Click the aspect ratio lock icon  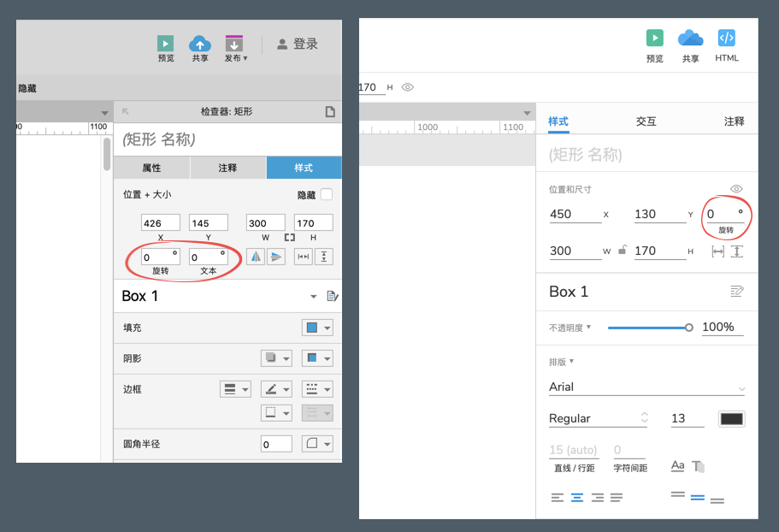(623, 251)
